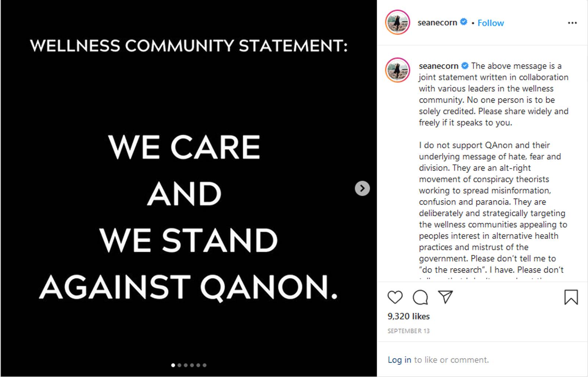
Task: Click the verified badge in post header
Action: 464,22
